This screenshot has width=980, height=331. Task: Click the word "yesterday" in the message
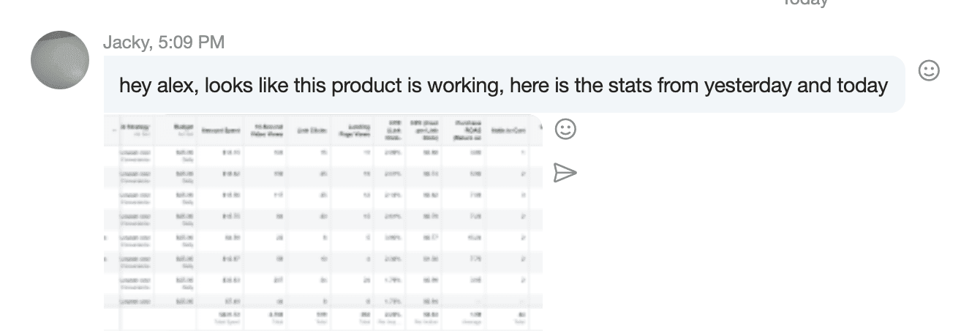click(747, 86)
